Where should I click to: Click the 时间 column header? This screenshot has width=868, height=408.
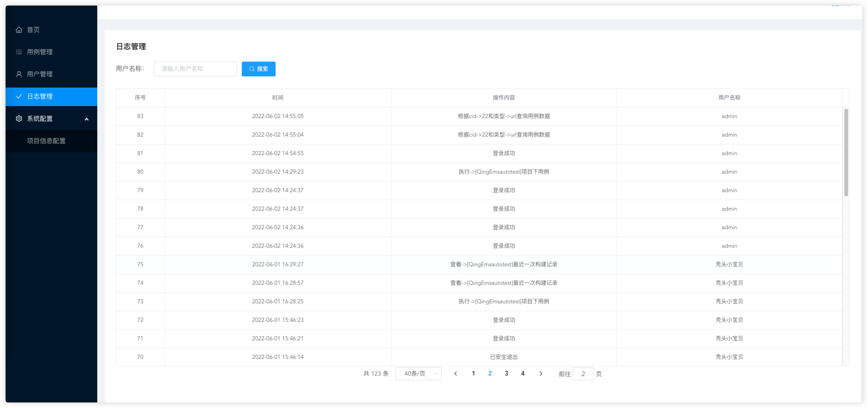(278, 98)
